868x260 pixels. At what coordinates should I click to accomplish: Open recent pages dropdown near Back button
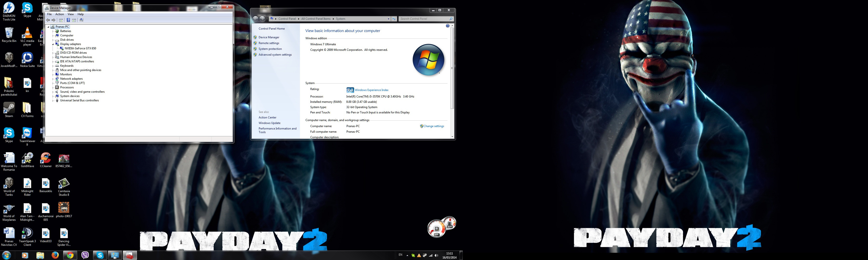point(267,19)
